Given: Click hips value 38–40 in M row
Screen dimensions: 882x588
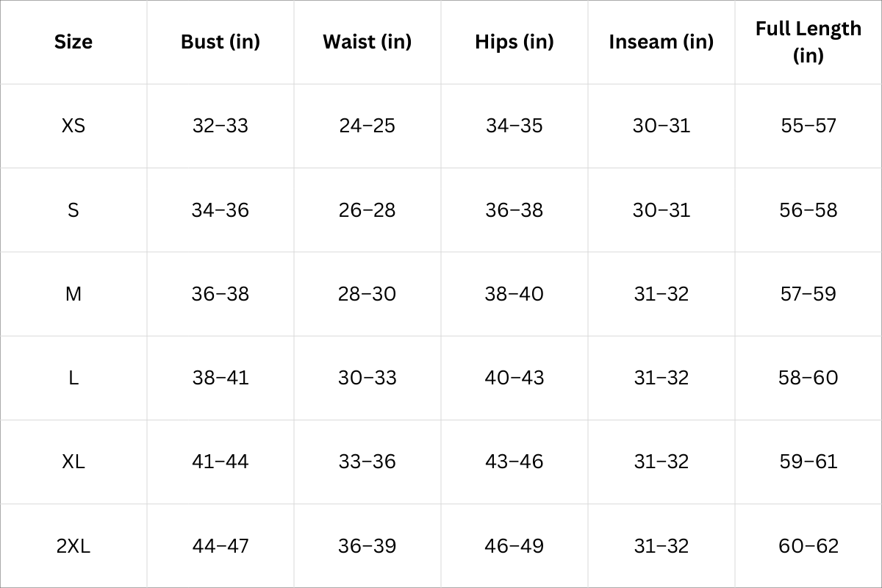Looking at the screenshot, I should pos(514,294).
